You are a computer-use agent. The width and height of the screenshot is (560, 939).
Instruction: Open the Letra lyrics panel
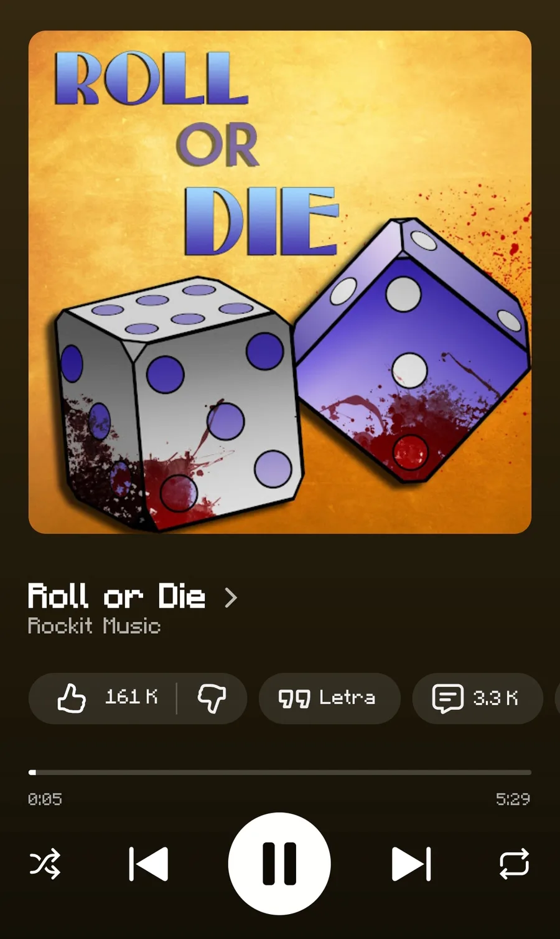coord(329,698)
